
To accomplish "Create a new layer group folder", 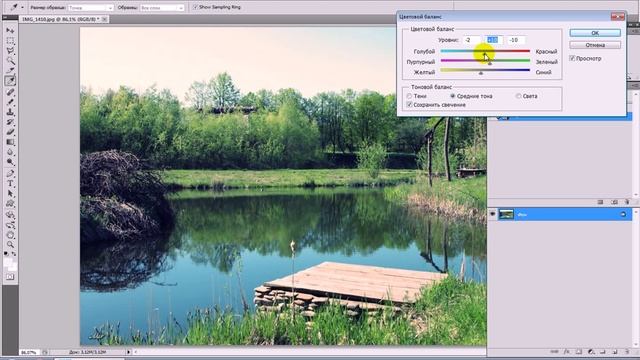I will click(602, 351).
